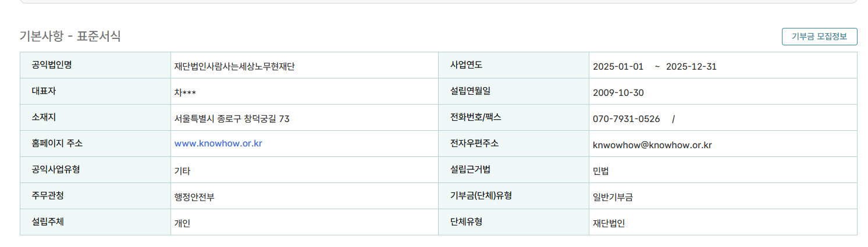This screenshot has height=247, width=868.
Task: Select the 행정안전부 value cell
Action: (304, 196)
